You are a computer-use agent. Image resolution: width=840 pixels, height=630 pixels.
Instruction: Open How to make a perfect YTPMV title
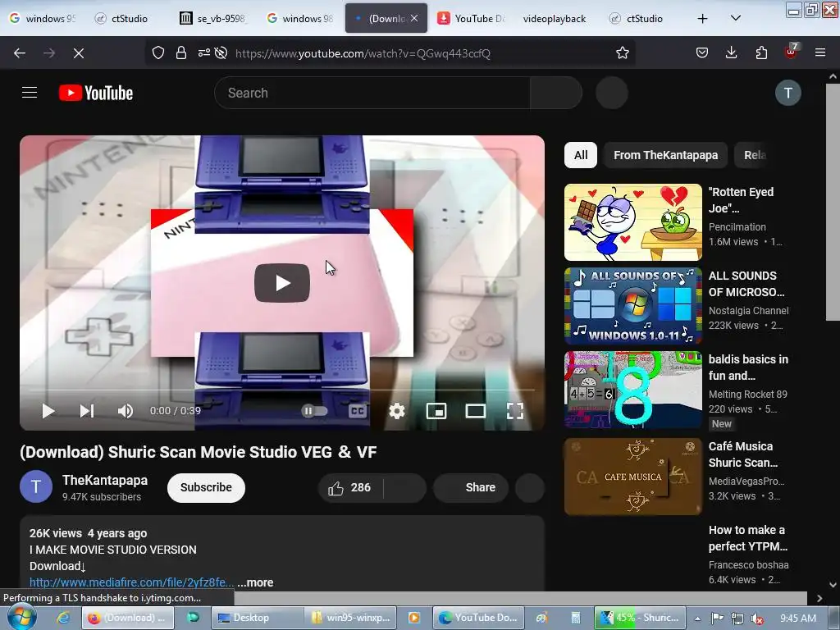(x=748, y=538)
